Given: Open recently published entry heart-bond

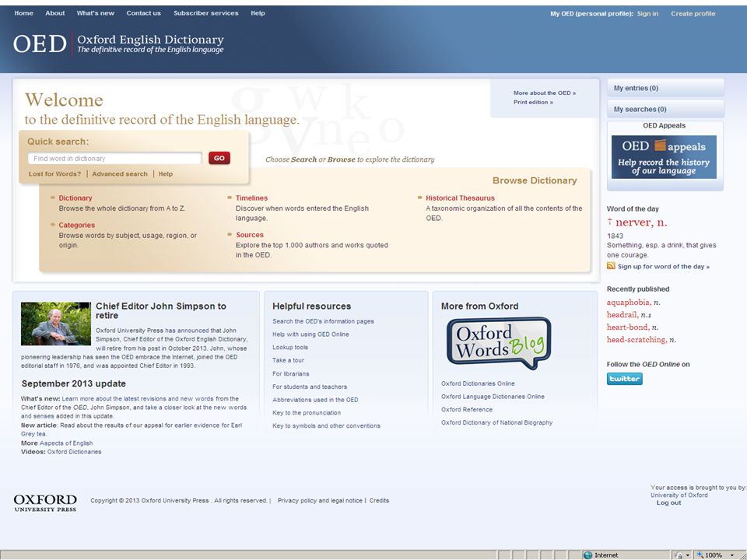Looking at the screenshot, I should pos(632,327).
